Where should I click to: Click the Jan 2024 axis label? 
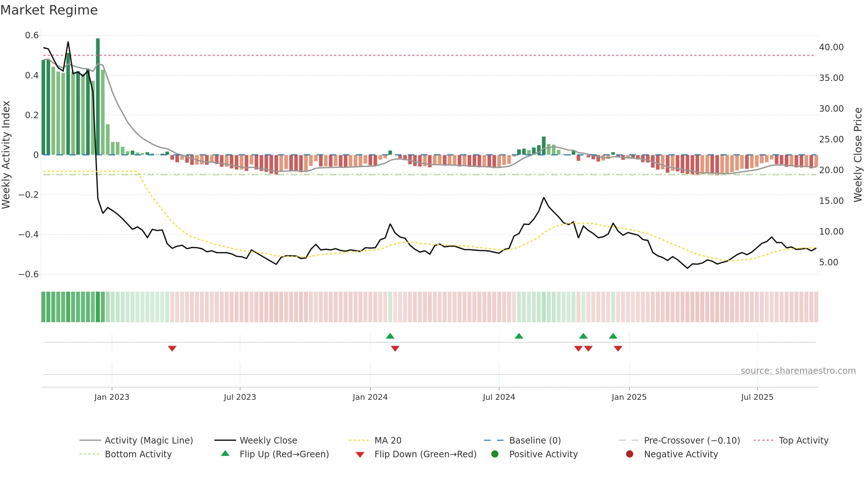coord(370,397)
